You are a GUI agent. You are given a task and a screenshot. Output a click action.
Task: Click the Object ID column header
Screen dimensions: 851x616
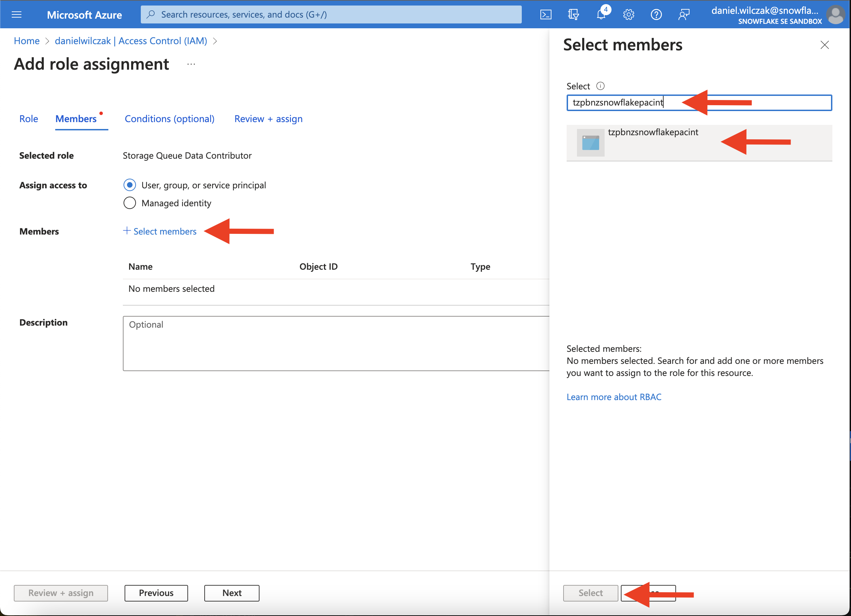coord(319,267)
